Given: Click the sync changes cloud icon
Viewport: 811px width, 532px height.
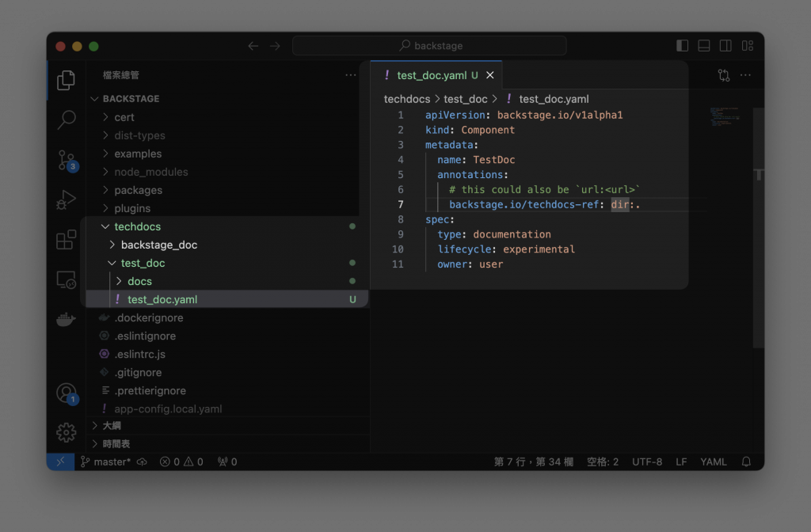Looking at the screenshot, I should point(142,462).
